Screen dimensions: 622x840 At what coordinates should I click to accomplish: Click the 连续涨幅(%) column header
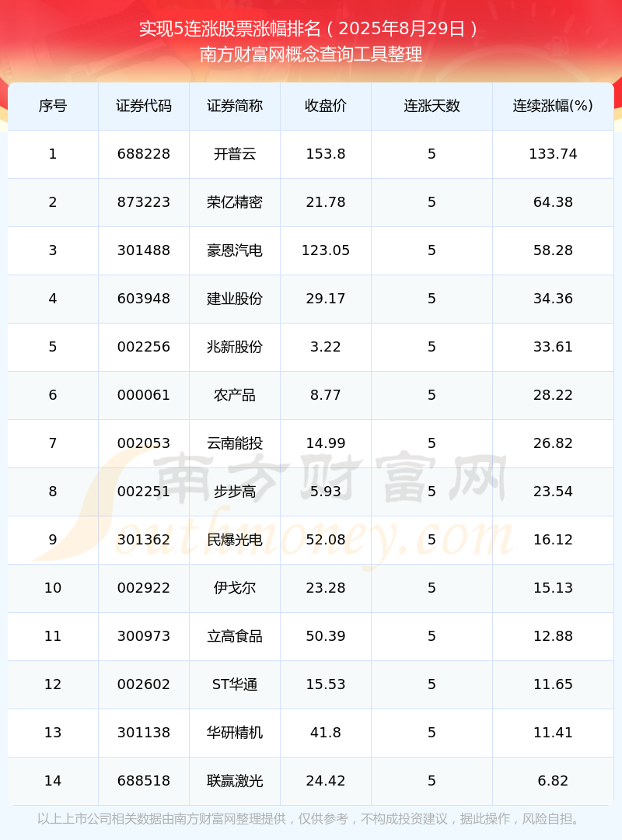click(x=553, y=106)
